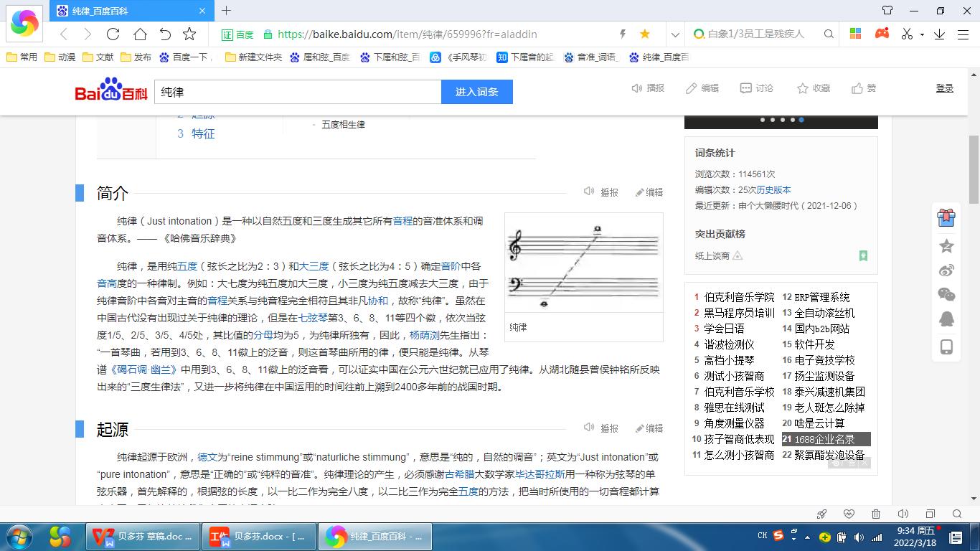
Task: Reload the page with refresh icon
Action: pos(113,34)
